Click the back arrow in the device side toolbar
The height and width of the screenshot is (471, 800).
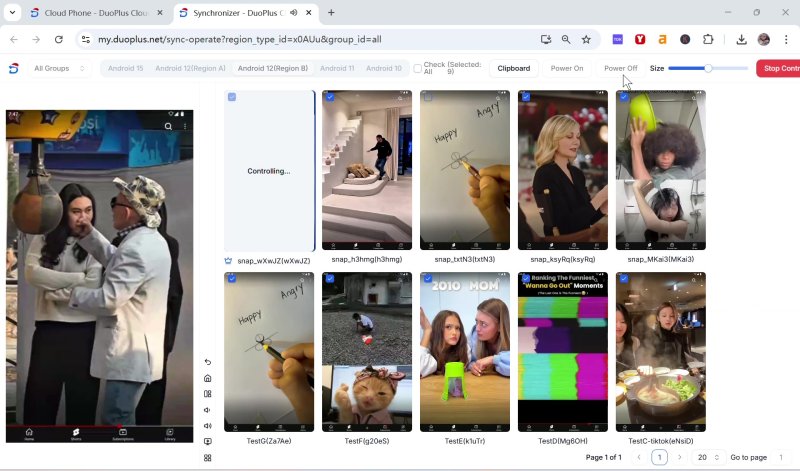[208, 362]
